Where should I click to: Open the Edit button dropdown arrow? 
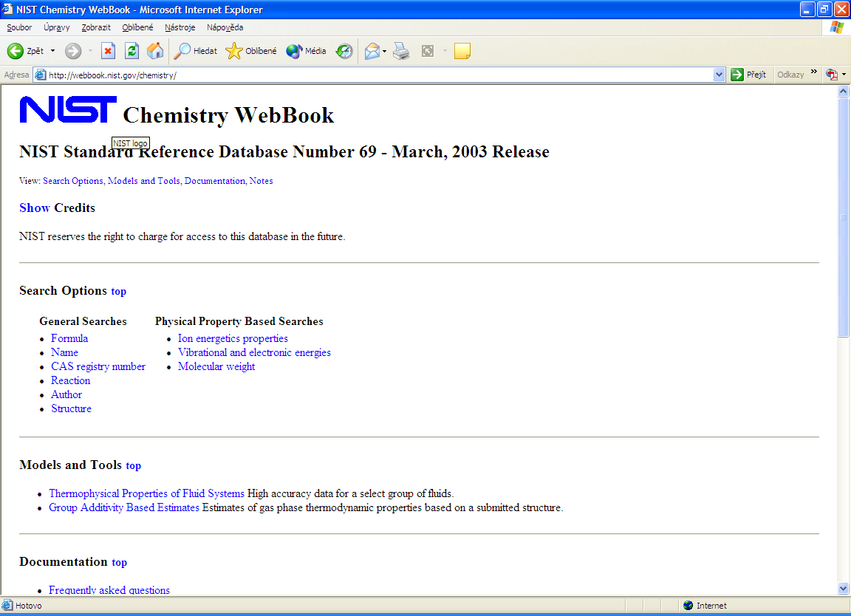click(445, 51)
